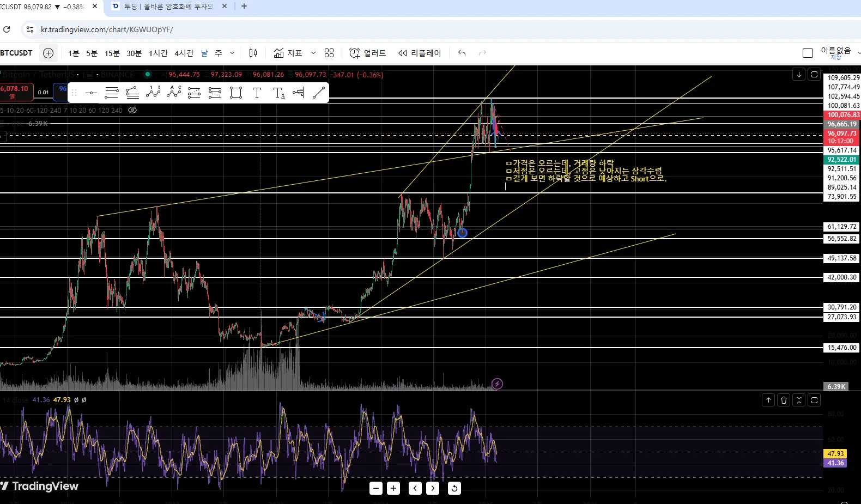This screenshot has height=504, width=861.
Task: Zoom in the chart with plus button
Action: click(x=393, y=488)
